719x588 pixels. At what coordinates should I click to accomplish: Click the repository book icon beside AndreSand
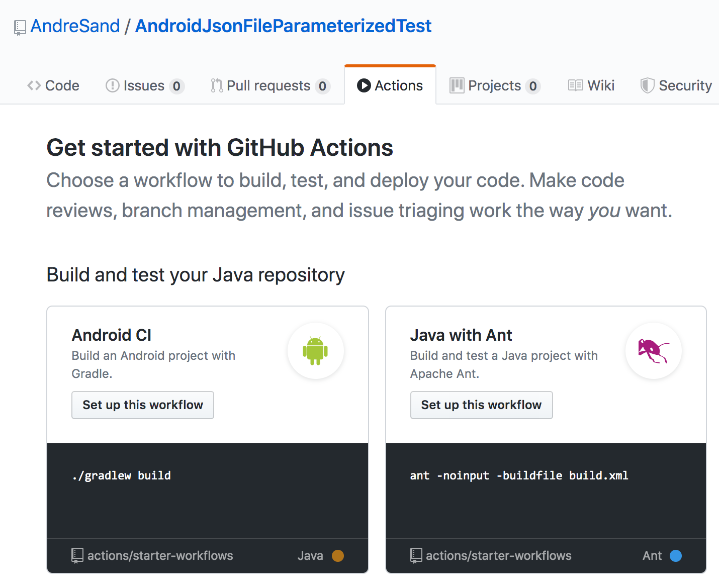pos(20,28)
